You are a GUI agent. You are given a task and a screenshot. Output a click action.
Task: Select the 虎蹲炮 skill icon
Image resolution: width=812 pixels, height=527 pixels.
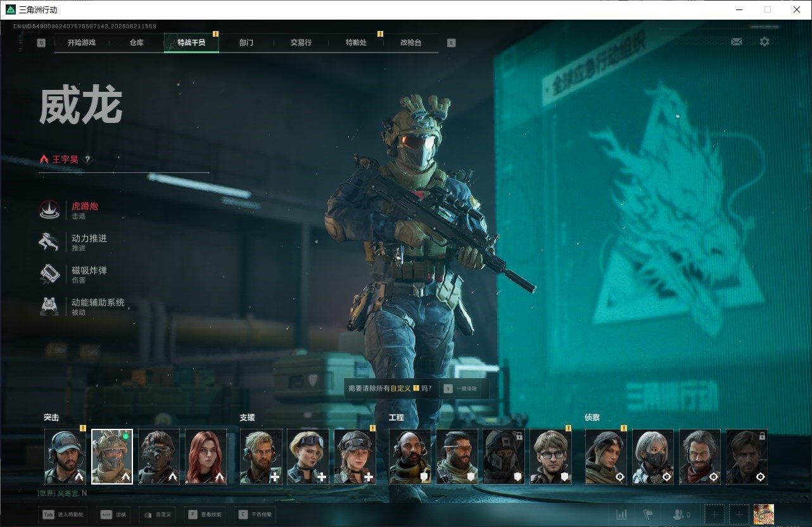(x=49, y=210)
